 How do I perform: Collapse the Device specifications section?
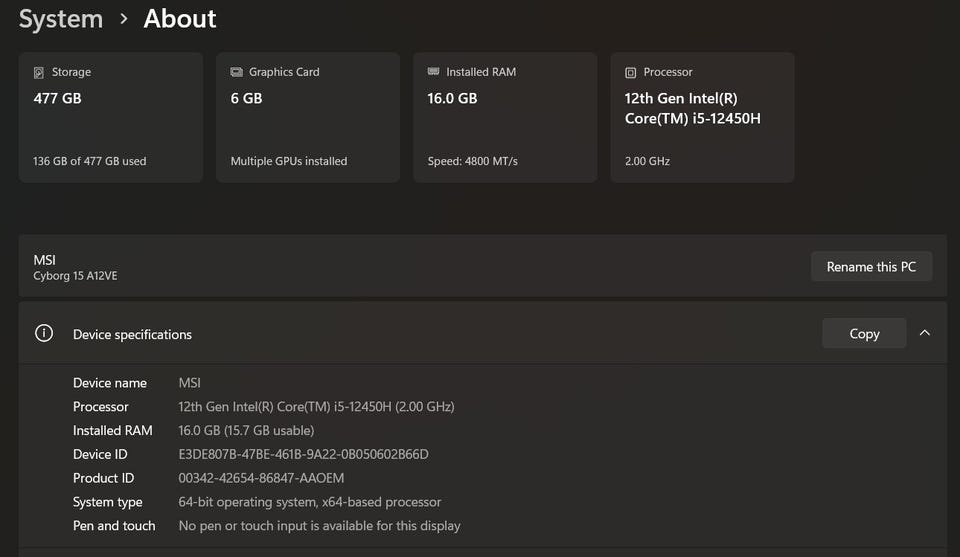click(x=924, y=333)
